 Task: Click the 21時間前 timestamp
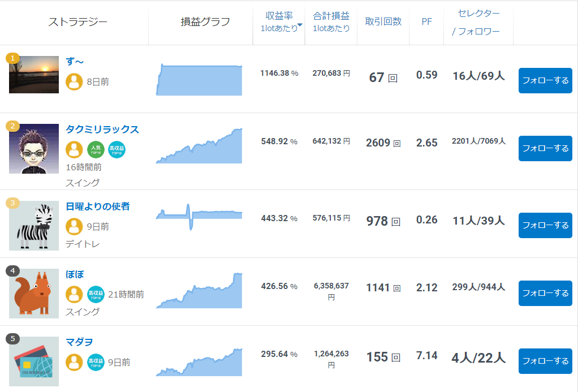point(126,295)
